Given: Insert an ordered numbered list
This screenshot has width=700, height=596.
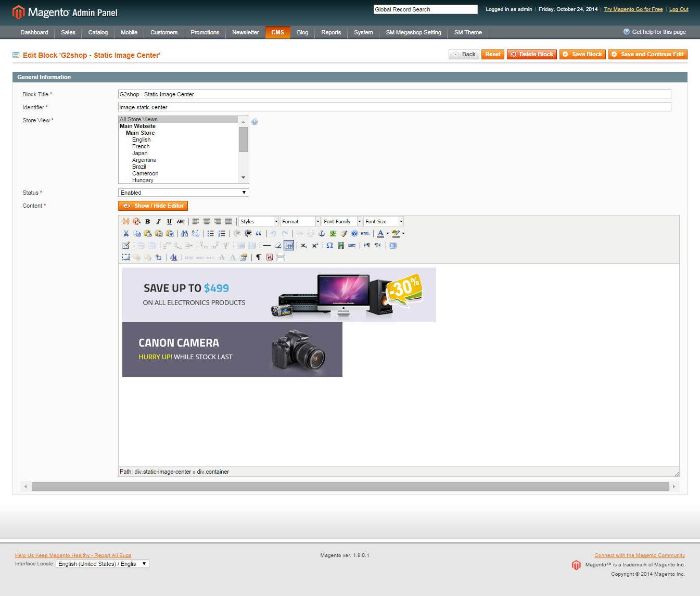Looking at the screenshot, I should point(222,234).
